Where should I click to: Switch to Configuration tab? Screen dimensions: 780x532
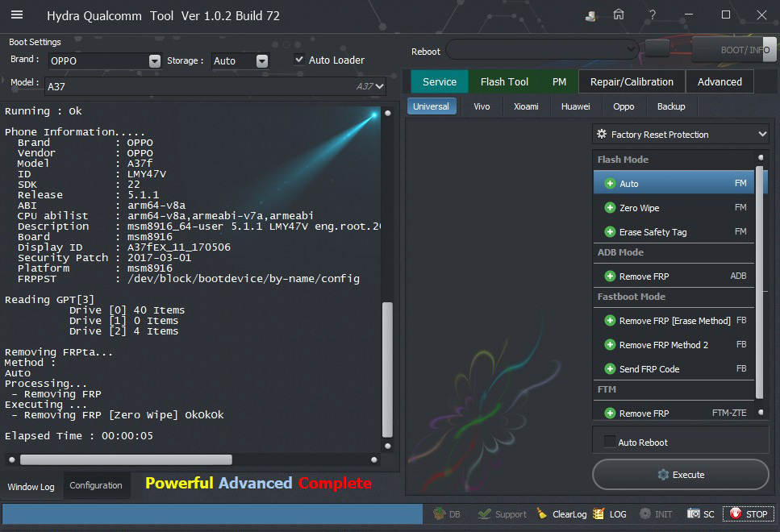(x=96, y=485)
